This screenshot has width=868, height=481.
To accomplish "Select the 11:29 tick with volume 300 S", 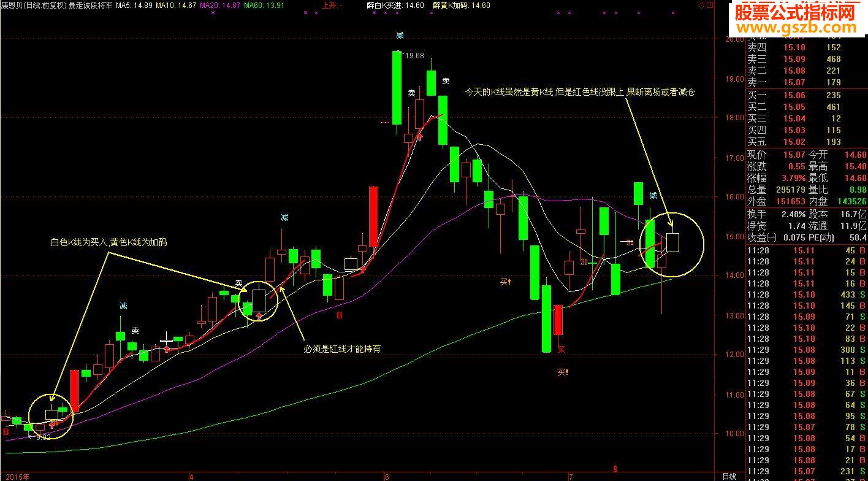I will (807, 350).
